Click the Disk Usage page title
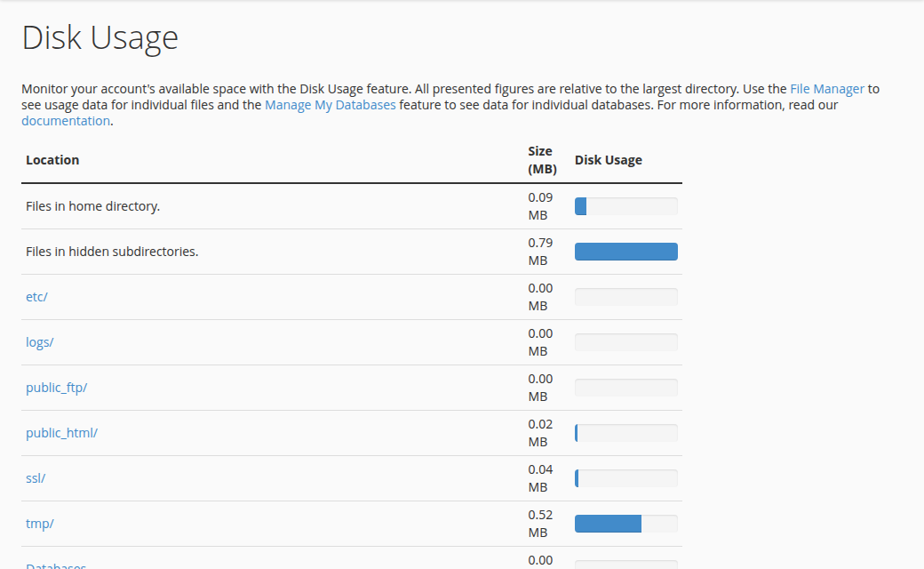 [x=100, y=37]
